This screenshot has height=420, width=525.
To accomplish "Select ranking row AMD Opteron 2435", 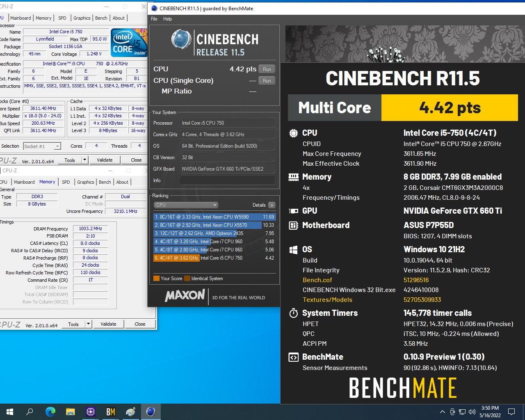I will (x=215, y=233).
